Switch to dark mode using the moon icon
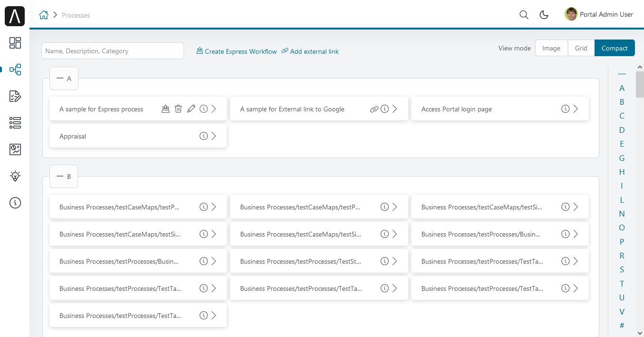The height and width of the screenshot is (337, 644). (x=544, y=15)
